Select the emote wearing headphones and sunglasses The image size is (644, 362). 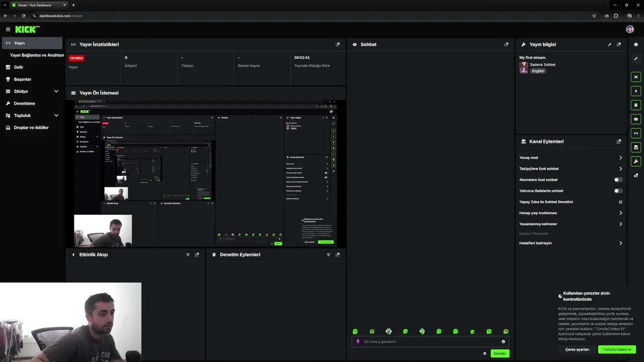click(388, 331)
